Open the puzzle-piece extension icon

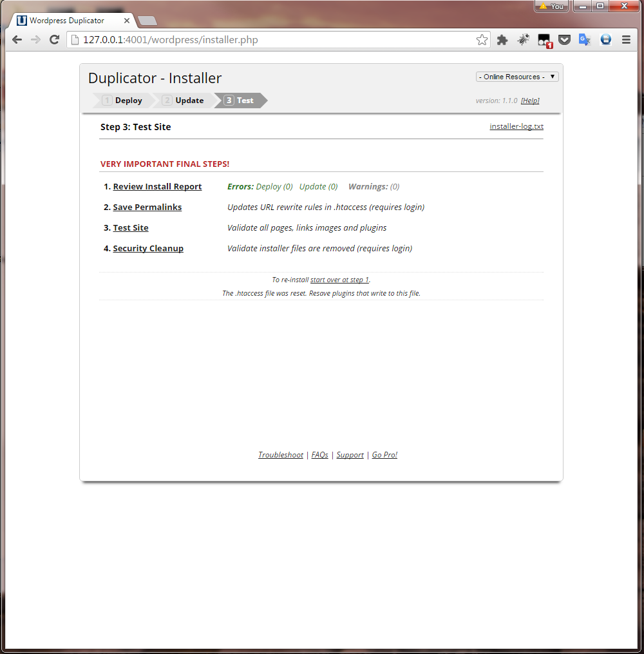502,39
